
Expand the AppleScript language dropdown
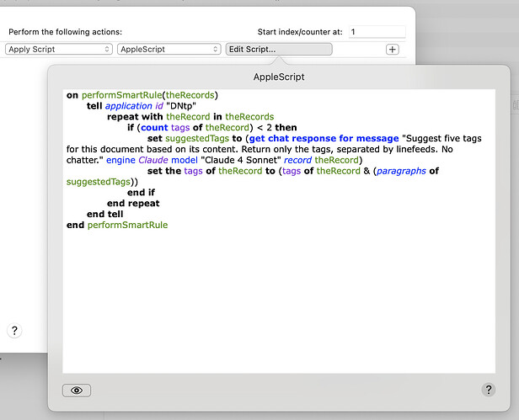click(169, 50)
